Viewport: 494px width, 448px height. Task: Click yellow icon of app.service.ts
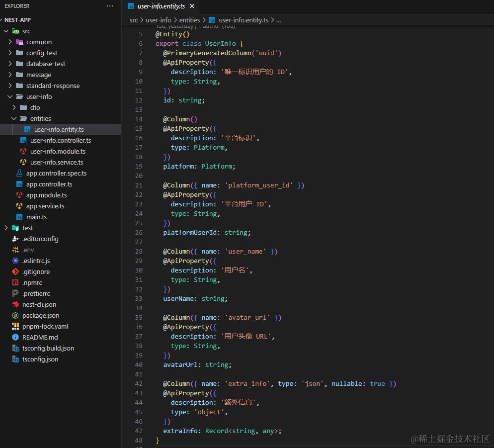(19, 206)
